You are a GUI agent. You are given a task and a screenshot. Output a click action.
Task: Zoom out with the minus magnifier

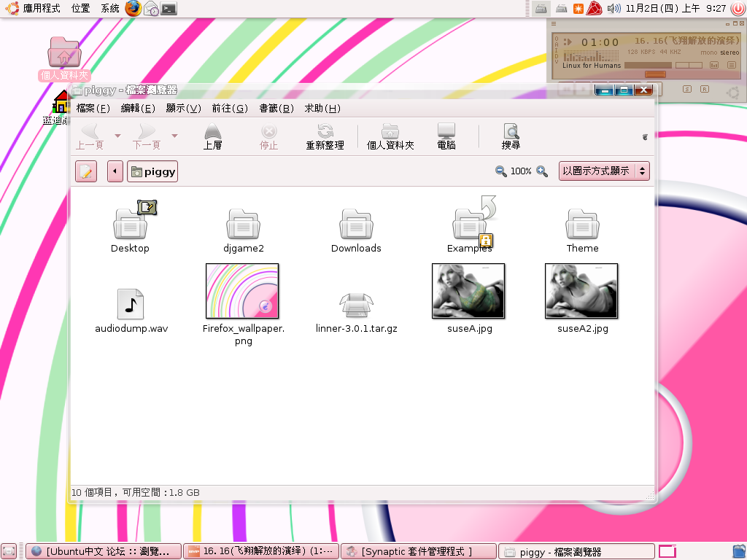point(500,171)
